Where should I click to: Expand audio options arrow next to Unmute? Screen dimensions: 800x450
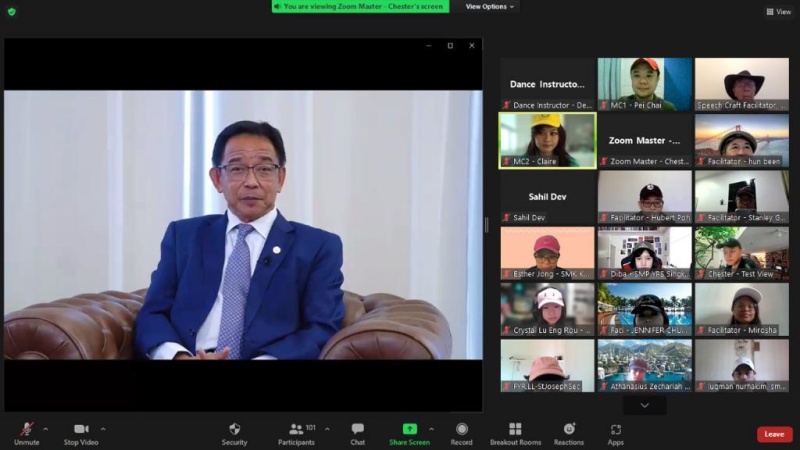(x=46, y=429)
